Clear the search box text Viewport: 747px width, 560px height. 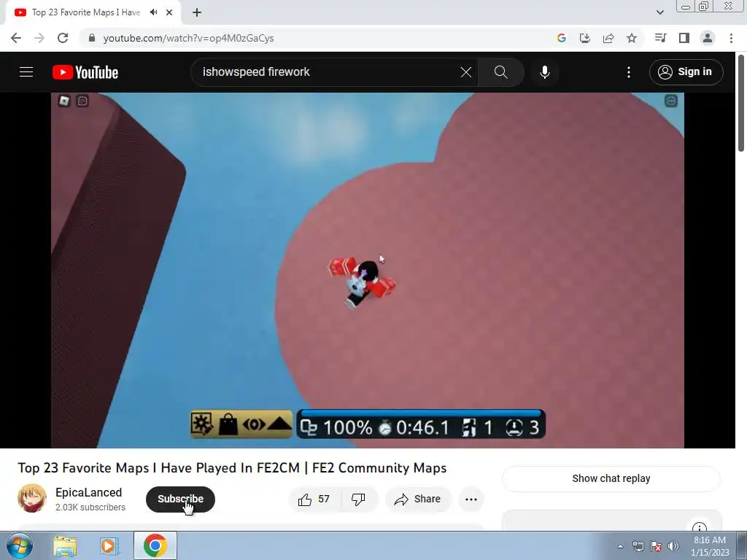[x=466, y=72]
